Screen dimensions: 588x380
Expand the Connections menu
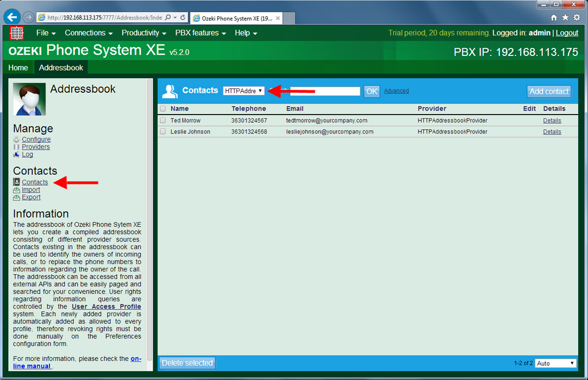(89, 33)
